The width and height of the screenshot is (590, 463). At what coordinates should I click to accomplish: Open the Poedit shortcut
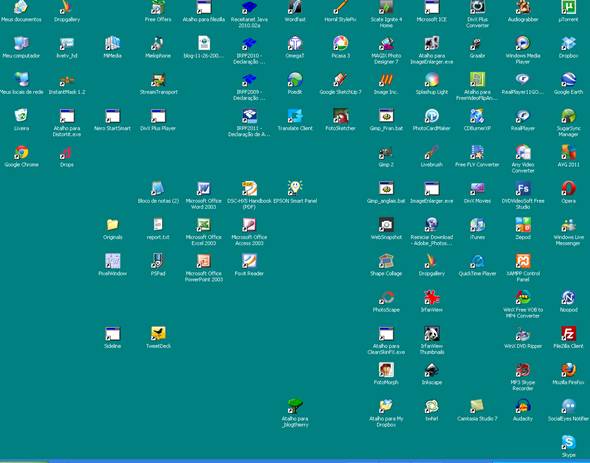pyautogui.click(x=295, y=79)
